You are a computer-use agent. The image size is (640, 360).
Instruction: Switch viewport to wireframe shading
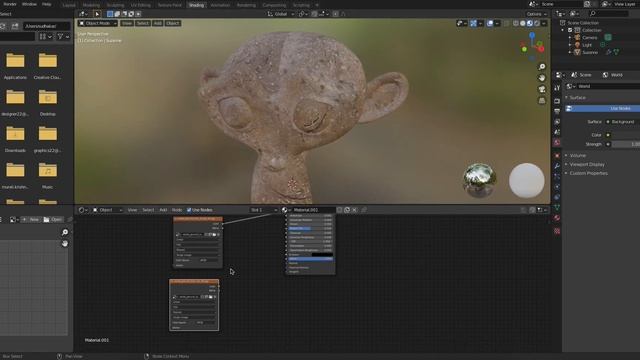pos(516,23)
